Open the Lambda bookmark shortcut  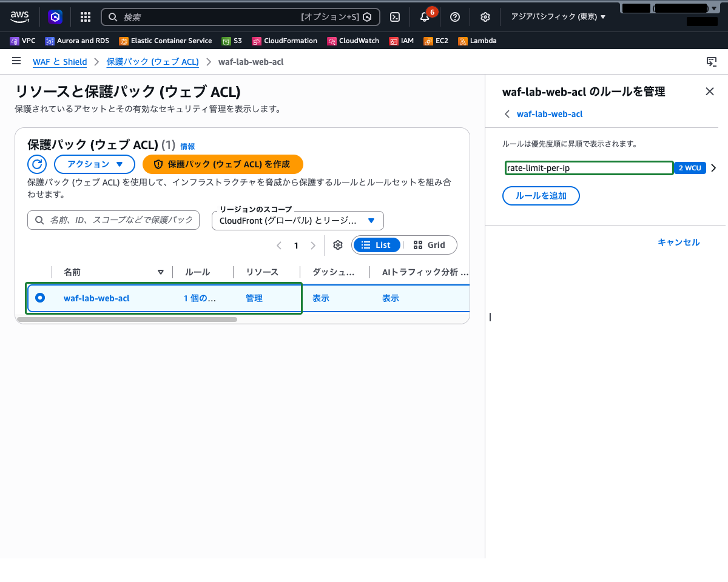[x=477, y=41]
